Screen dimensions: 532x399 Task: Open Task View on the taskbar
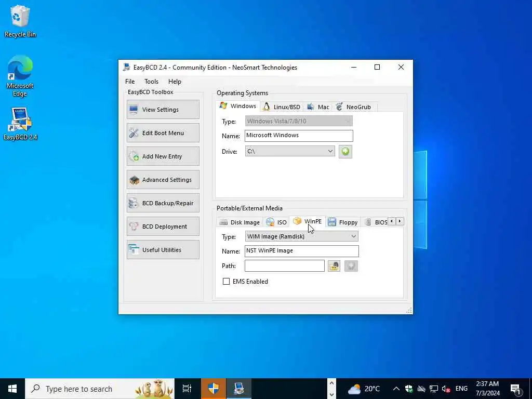[187, 389]
